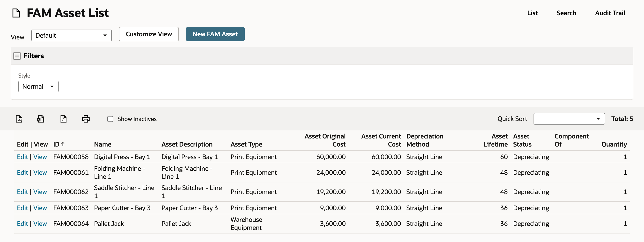The width and height of the screenshot is (644, 242).
Task: Open the Style dropdown set to Normal
Action: tap(38, 86)
